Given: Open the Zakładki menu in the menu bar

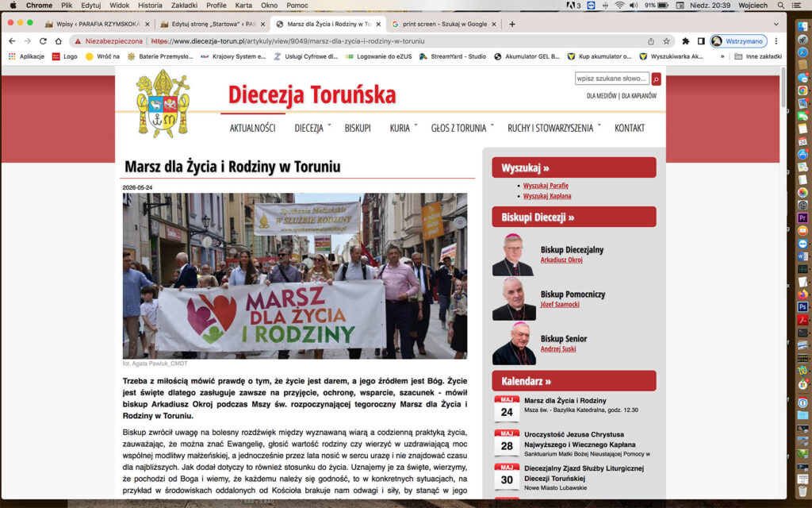Looking at the screenshot, I should coord(184,6).
